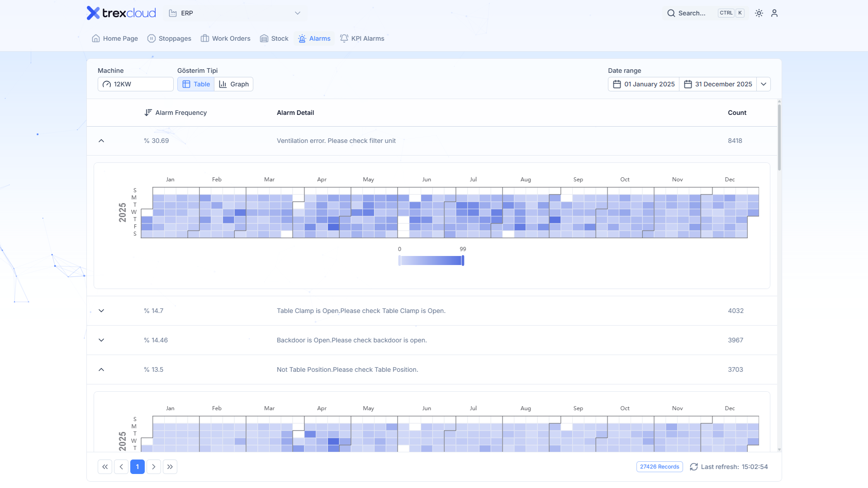Click Ventilation error alarm detail text
Image resolution: width=868 pixels, height=488 pixels.
(x=336, y=141)
